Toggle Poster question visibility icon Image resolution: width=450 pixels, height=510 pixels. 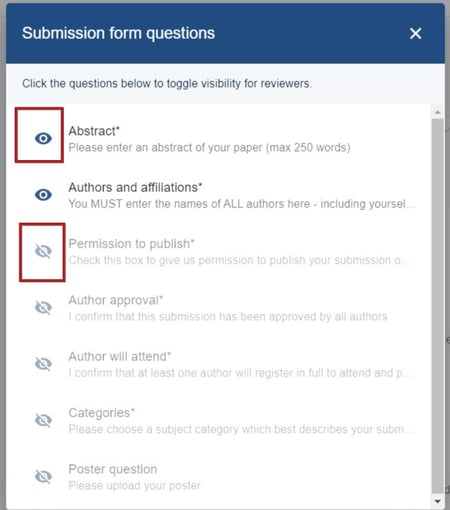43,476
